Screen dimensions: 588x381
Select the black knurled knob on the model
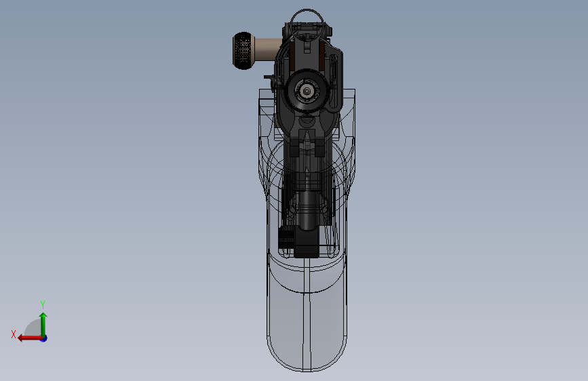tap(243, 51)
